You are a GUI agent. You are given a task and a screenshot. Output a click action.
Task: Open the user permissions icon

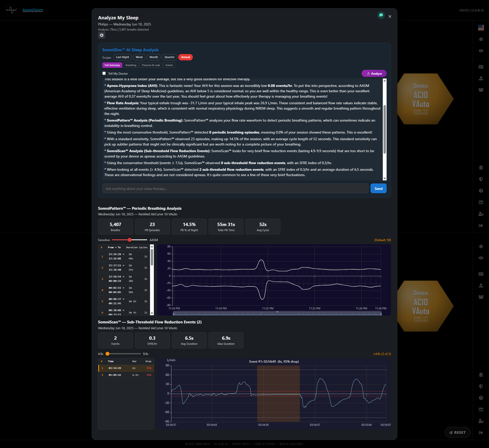point(481,214)
